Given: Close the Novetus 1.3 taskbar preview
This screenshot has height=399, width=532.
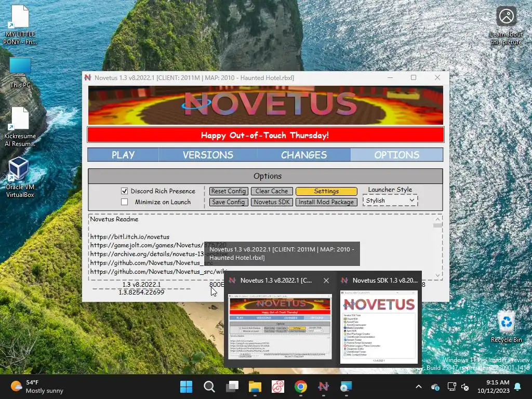Looking at the screenshot, I should tap(326, 281).
